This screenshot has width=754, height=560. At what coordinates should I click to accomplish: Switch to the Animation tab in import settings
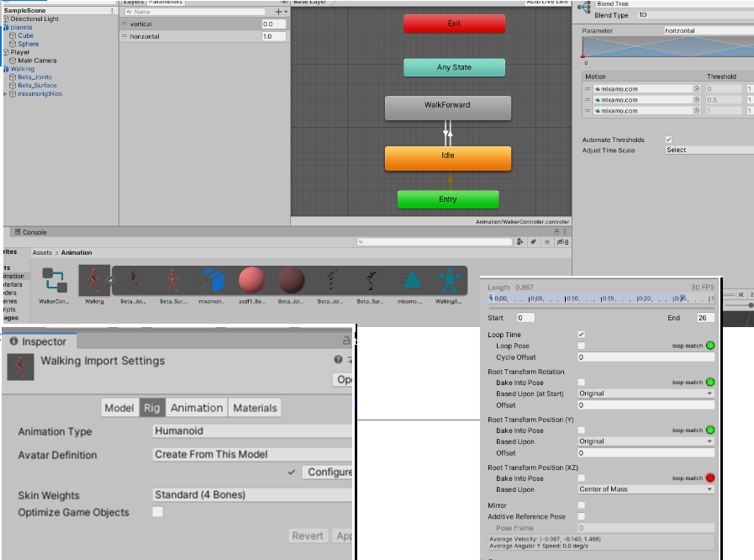[196, 408]
